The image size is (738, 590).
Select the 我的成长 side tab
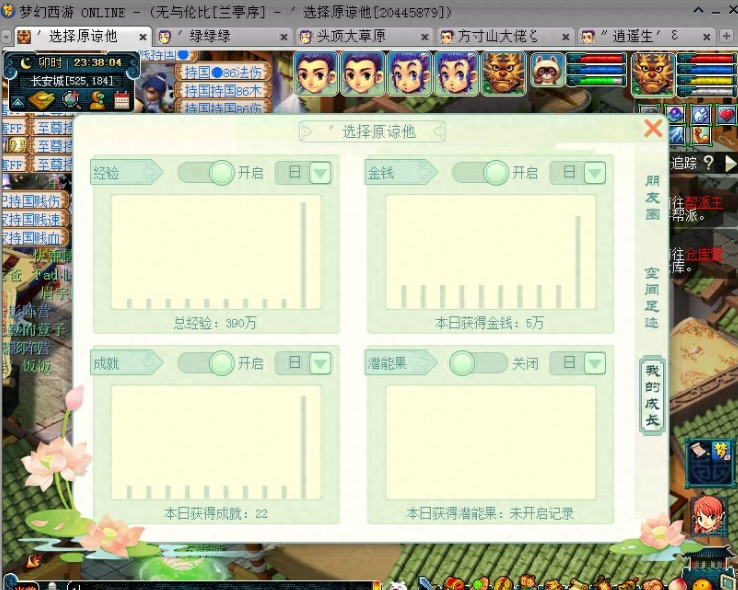(652, 396)
